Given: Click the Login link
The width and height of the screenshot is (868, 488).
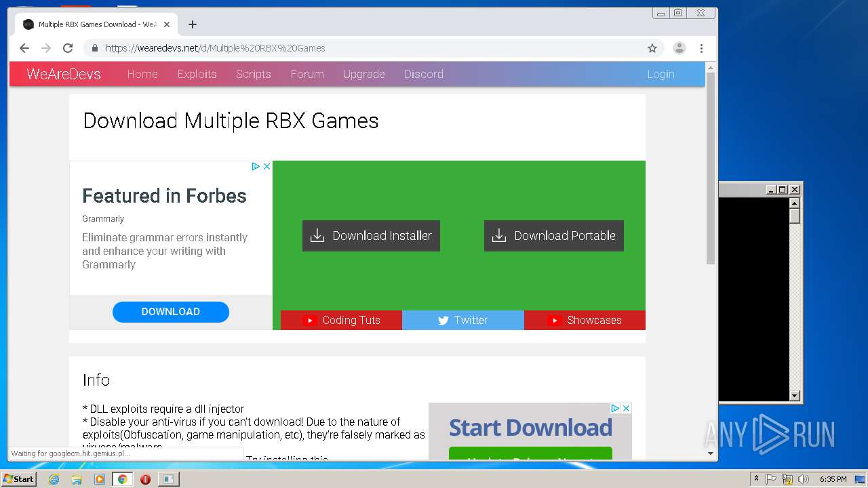Looking at the screenshot, I should 660,74.
